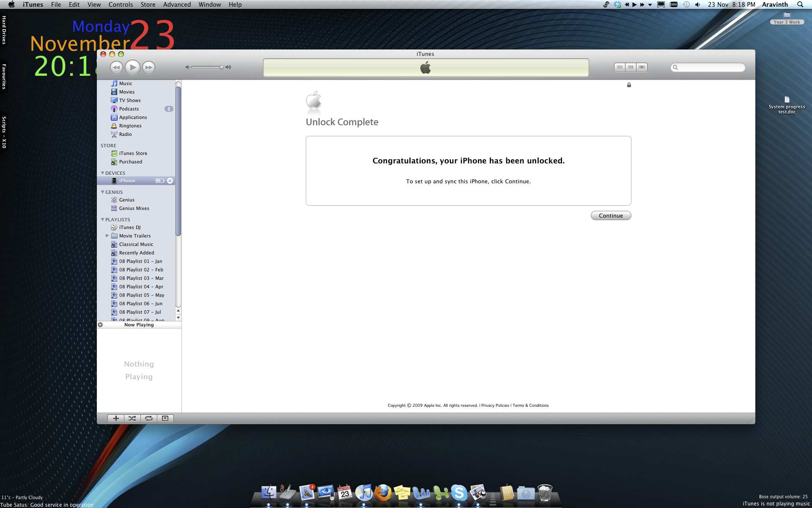The height and width of the screenshot is (508, 812).
Task: Switch to list view
Action: (x=620, y=67)
